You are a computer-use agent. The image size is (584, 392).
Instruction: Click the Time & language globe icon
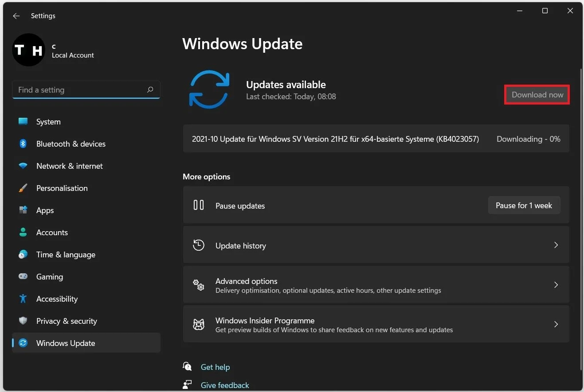pos(23,254)
